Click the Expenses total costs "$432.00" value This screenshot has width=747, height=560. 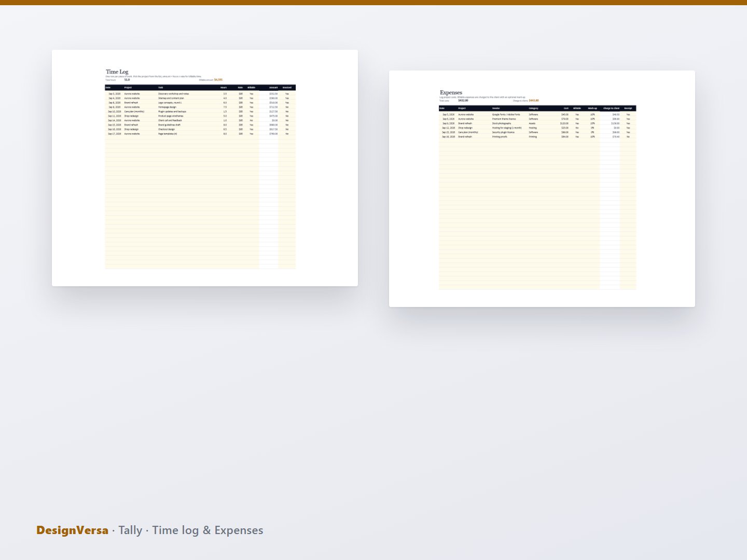(463, 101)
